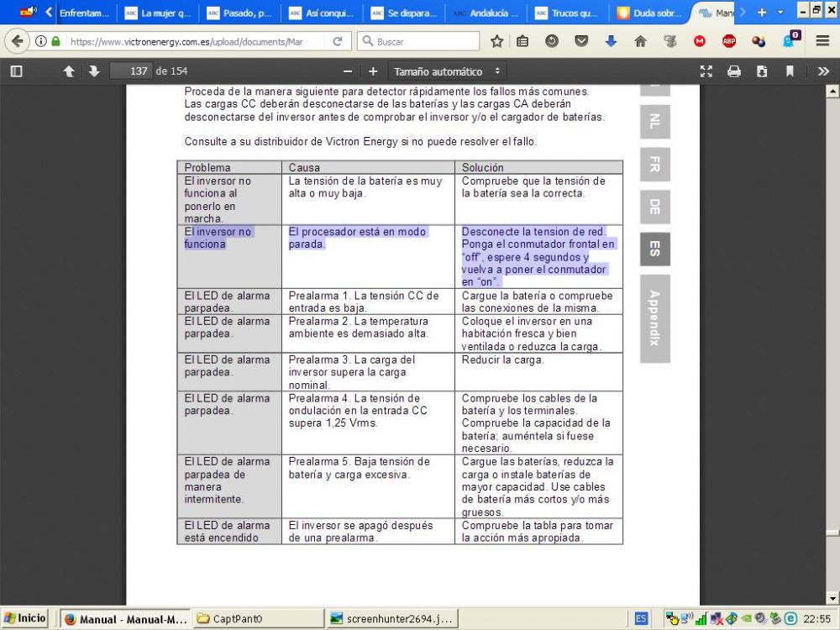Open the Ghostery extension with badge 0
Screen dimensions: 840x630
click(791, 40)
